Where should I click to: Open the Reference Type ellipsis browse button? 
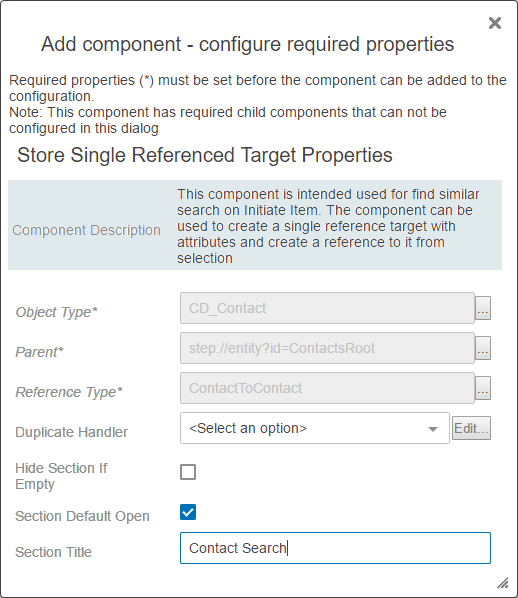coord(483,388)
